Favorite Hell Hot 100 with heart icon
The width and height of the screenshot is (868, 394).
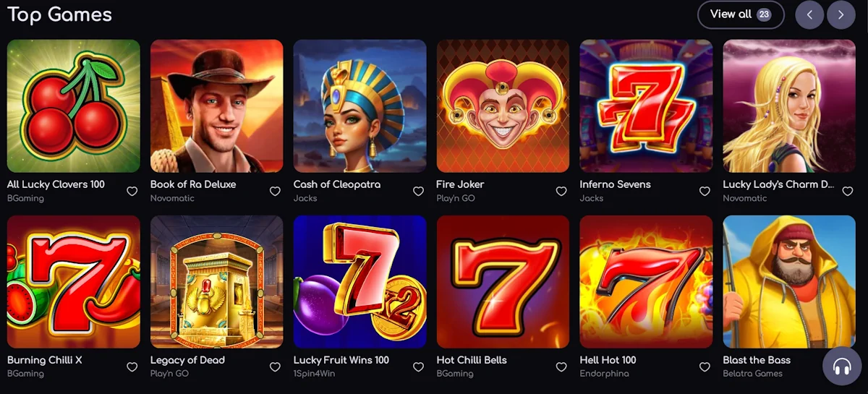[x=705, y=367]
